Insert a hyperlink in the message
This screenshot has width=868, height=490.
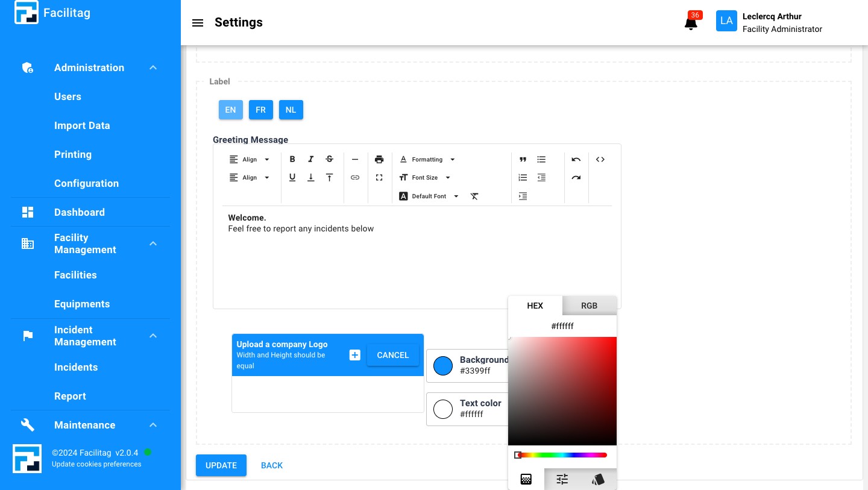(x=355, y=177)
